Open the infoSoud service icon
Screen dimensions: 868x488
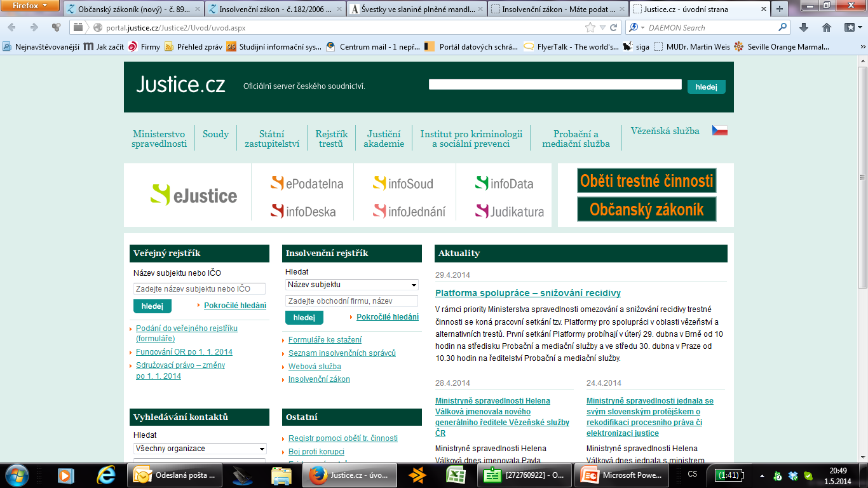click(403, 183)
